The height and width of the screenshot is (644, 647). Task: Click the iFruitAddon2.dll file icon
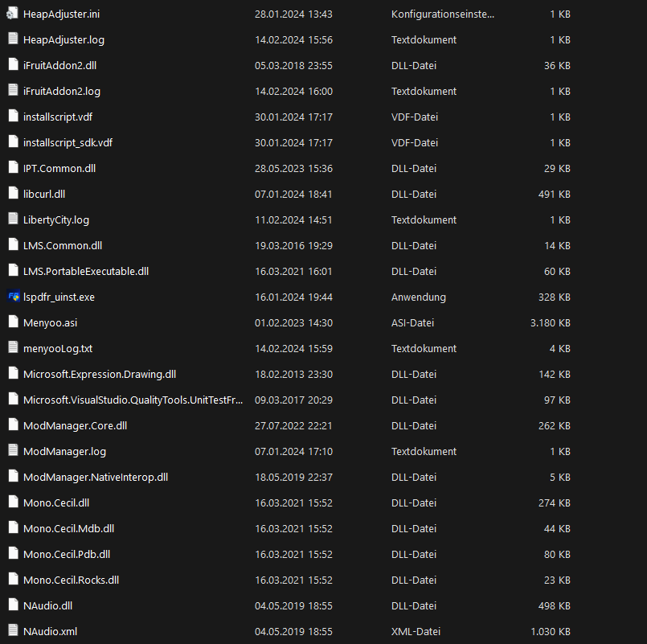click(x=13, y=65)
